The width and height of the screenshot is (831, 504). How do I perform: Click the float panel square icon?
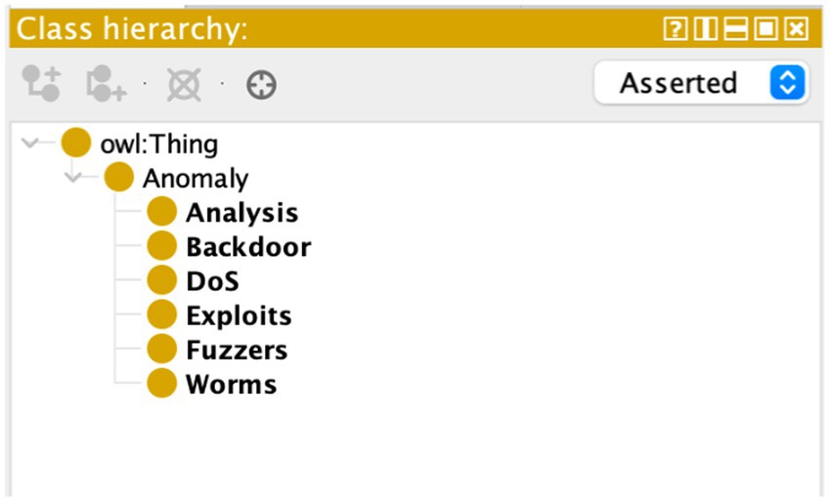pos(765,29)
